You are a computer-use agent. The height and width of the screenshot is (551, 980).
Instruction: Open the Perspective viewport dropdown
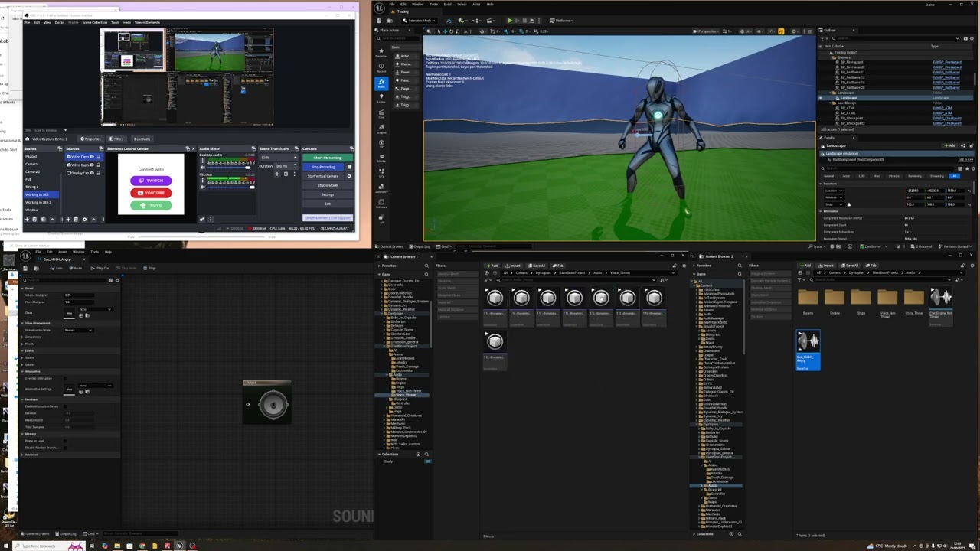click(706, 31)
